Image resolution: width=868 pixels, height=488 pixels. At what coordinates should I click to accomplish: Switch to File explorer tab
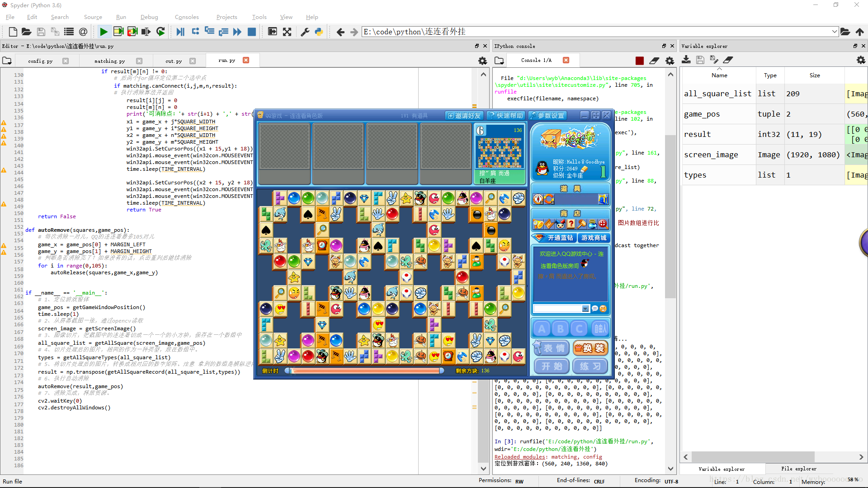pos(799,469)
